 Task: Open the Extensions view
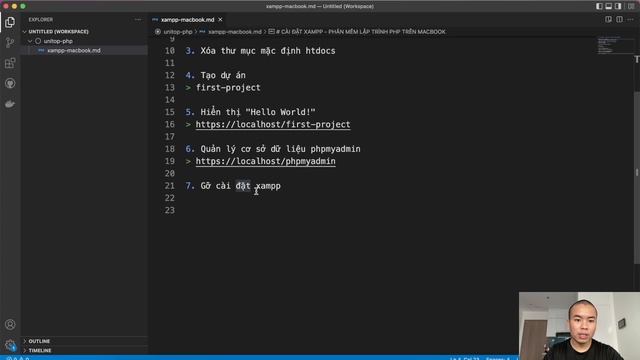pos(10,63)
